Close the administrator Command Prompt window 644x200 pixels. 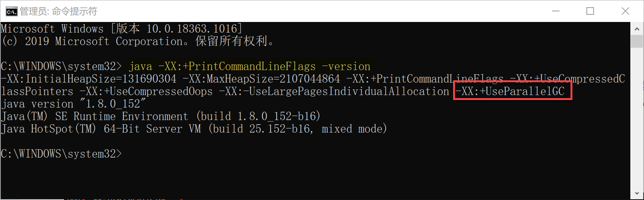pos(625,11)
